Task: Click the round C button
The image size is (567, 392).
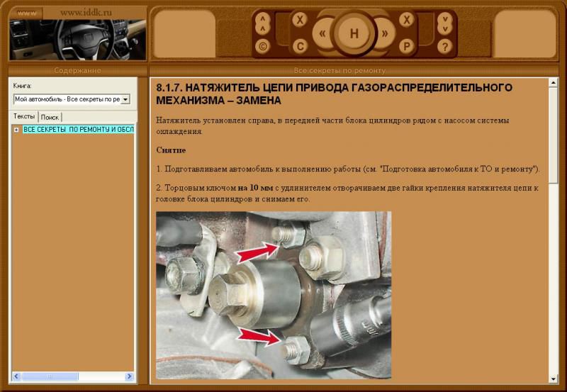Action: pos(300,47)
